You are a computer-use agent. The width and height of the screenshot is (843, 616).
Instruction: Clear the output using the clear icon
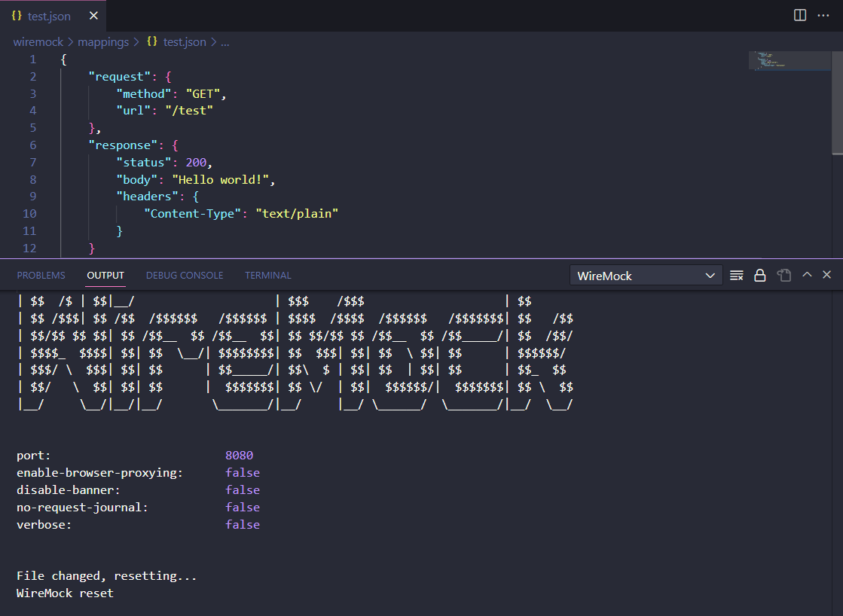pos(737,275)
